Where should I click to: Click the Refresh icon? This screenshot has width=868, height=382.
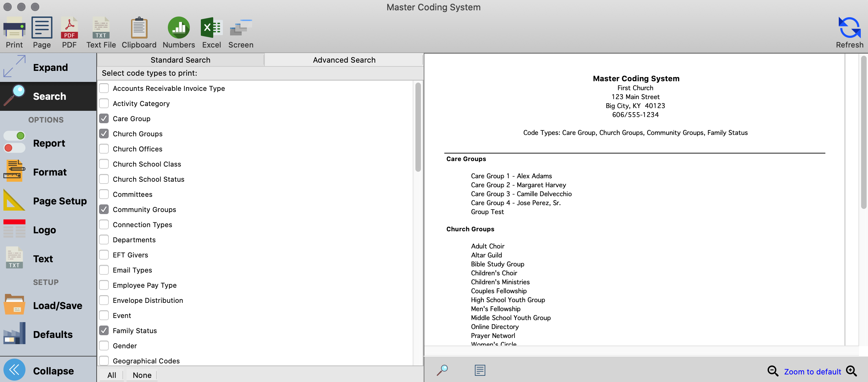pyautogui.click(x=849, y=32)
